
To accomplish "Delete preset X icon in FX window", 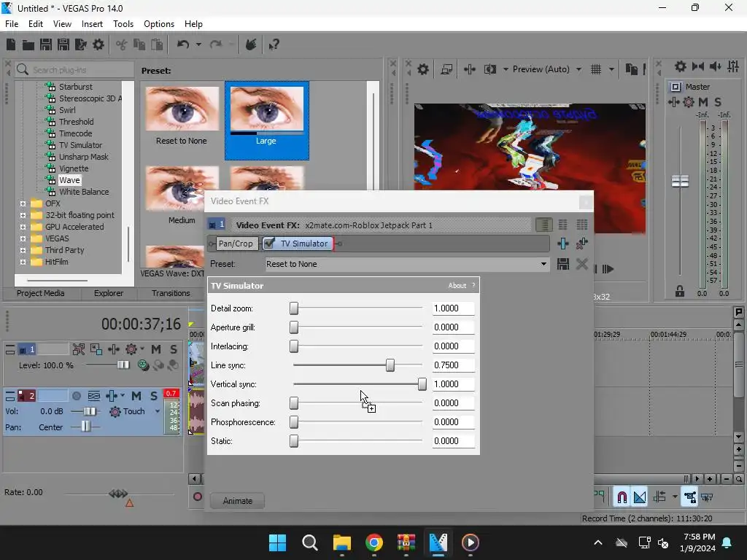I will (581, 264).
